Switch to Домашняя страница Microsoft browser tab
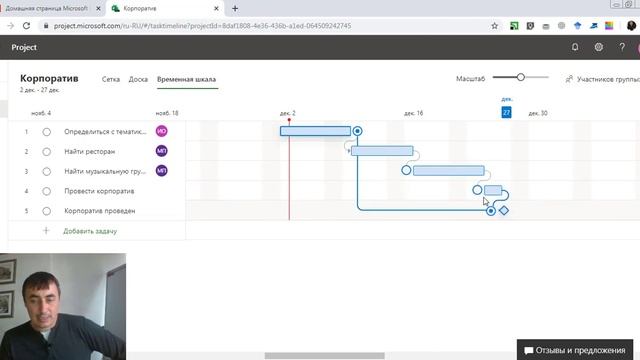640x360 pixels. 47,8
